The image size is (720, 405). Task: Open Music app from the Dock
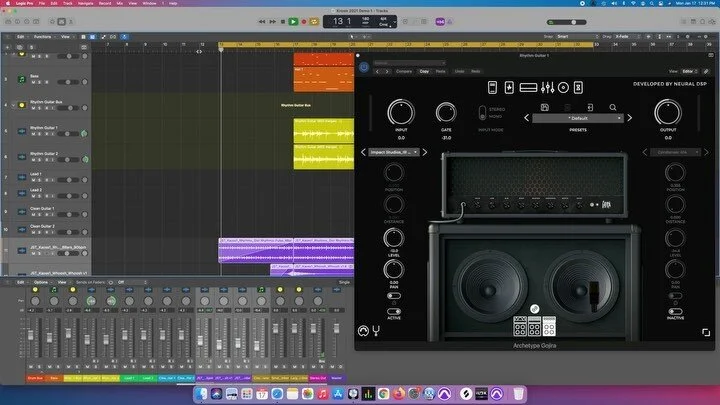click(x=322, y=394)
